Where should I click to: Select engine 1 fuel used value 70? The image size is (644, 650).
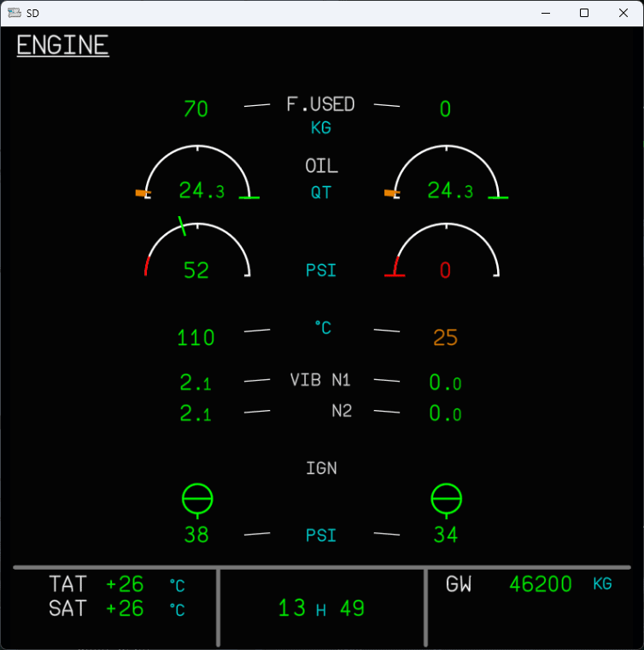[x=196, y=109]
